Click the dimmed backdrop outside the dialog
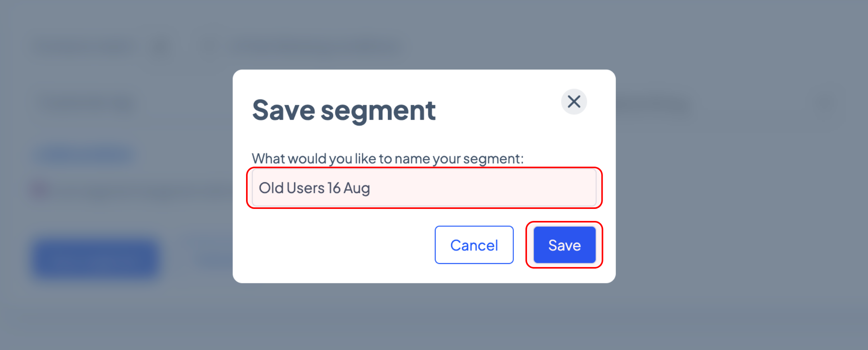Screen dimensions: 868x350 (x=736, y=233)
